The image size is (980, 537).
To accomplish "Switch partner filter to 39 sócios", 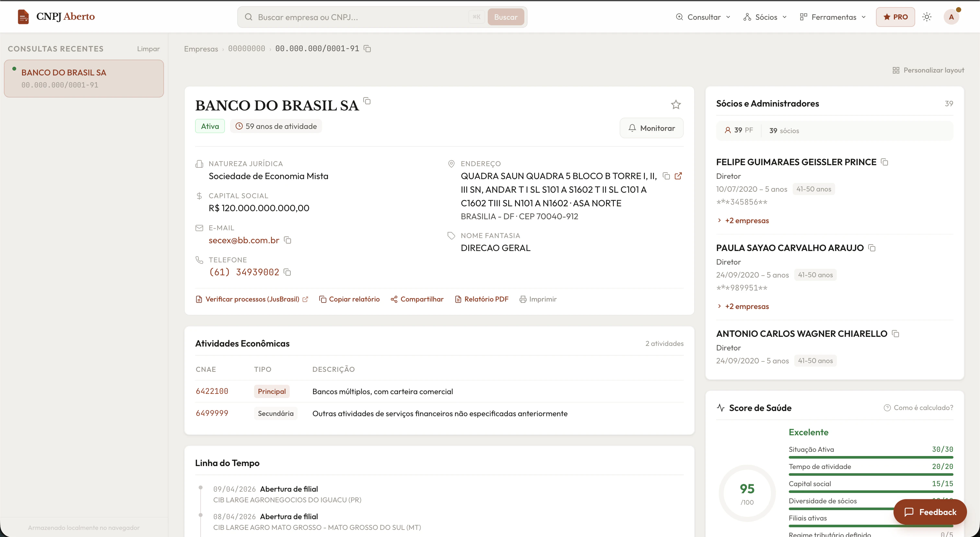I will (784, 131).
